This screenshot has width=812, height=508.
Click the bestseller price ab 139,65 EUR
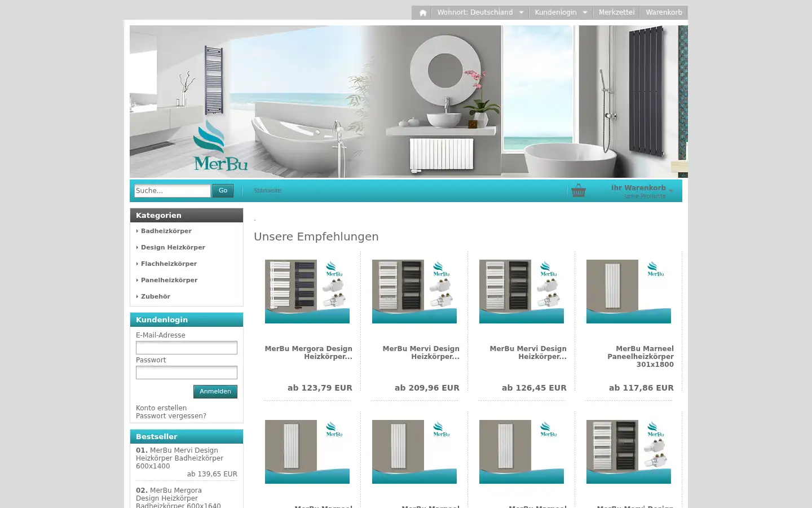pos(212,474)
